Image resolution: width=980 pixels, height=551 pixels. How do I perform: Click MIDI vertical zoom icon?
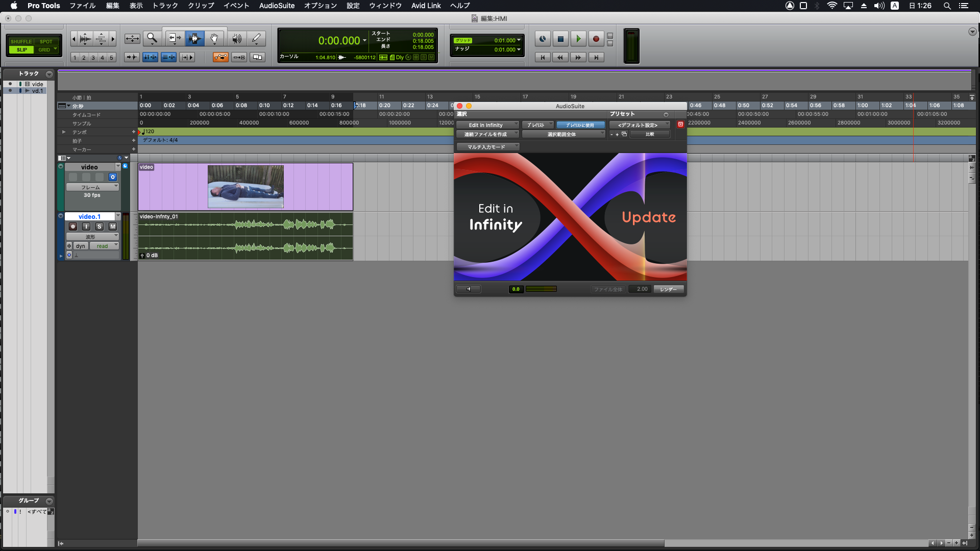[101, 38]
